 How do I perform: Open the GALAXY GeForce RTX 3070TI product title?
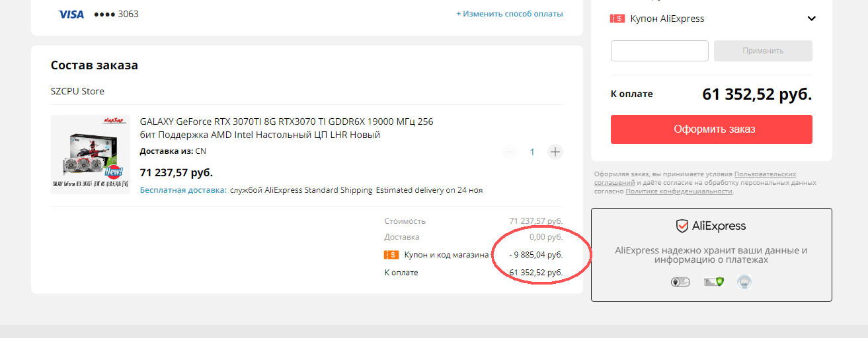tap(286, 128)
